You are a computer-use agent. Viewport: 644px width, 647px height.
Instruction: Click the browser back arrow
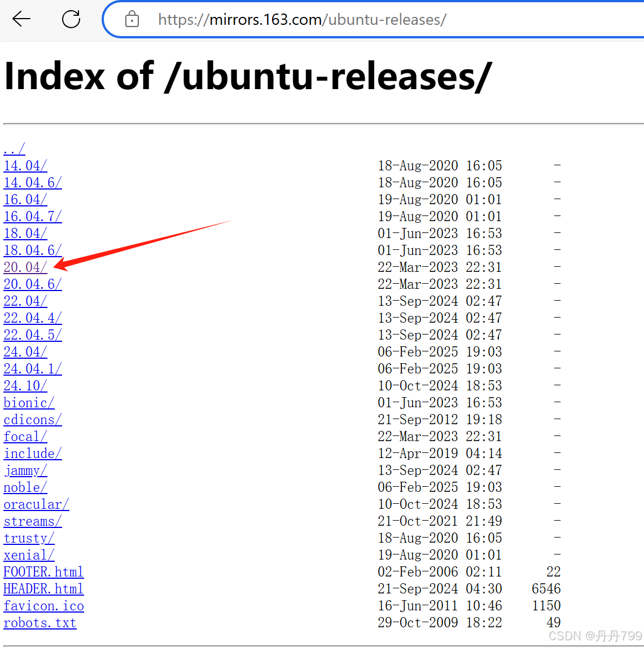pyautogui.click(x=21, y=19)
